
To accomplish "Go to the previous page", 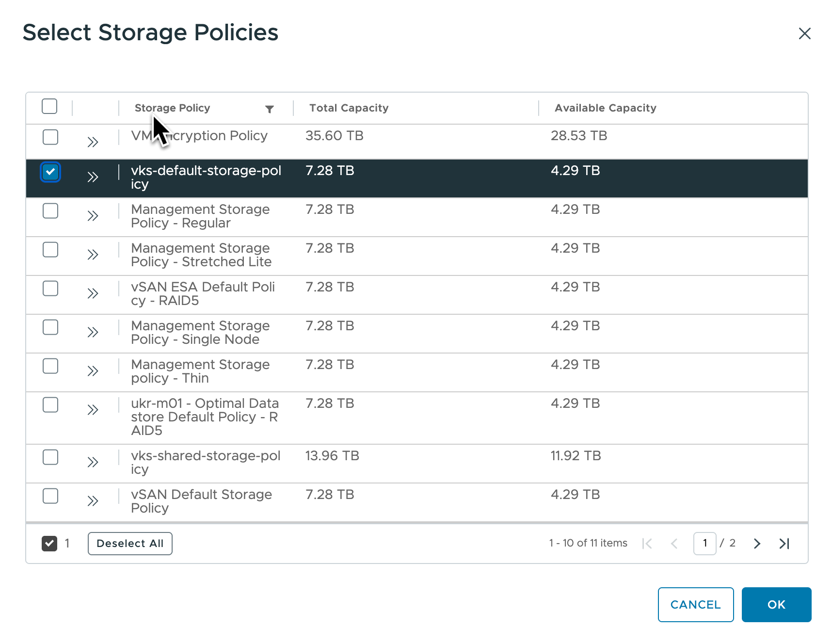I will (674, 543).
